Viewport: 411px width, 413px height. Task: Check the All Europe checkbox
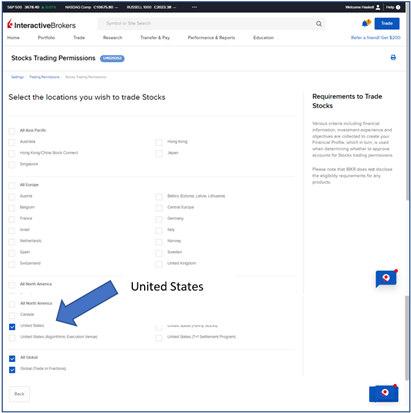click(x=12, y=185)
